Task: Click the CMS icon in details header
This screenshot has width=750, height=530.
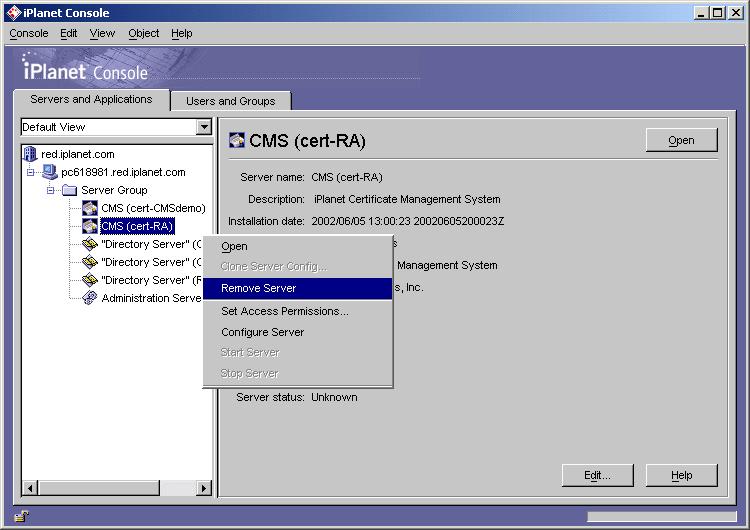Action: 237,140
